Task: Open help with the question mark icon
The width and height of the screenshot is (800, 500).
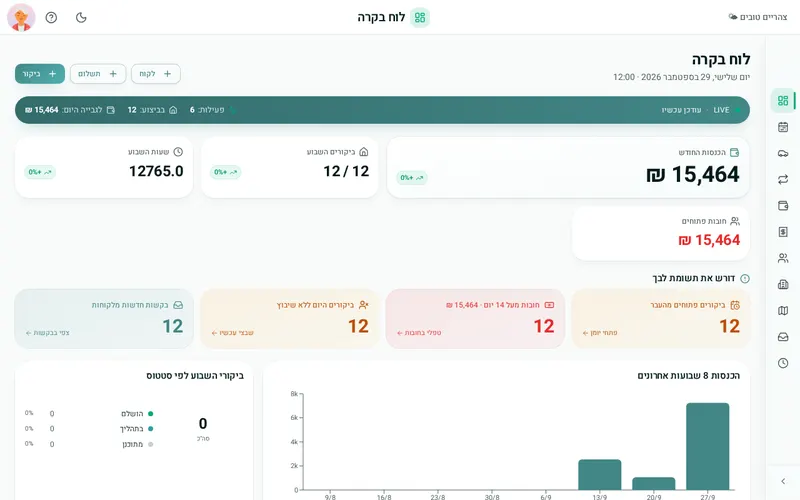Action: [51, 17]
